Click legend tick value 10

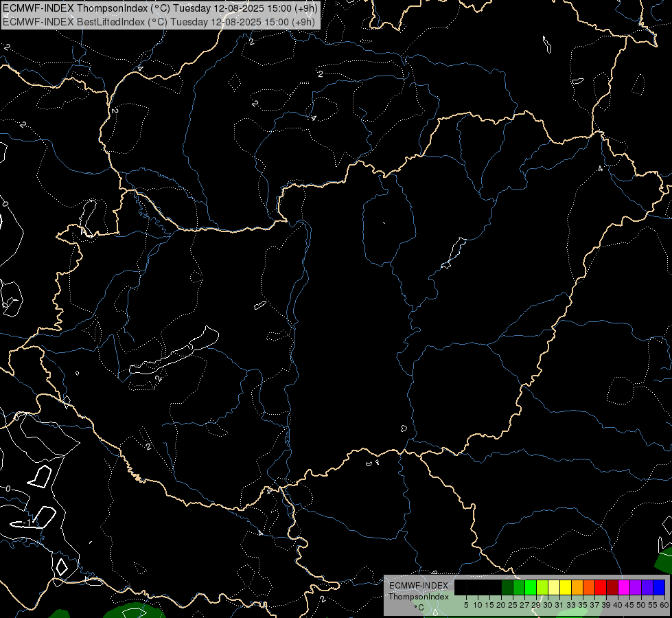click(478, 605)
